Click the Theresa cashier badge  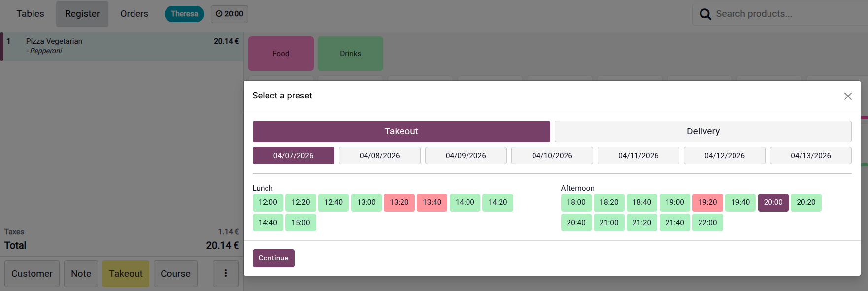coord(184,14)
